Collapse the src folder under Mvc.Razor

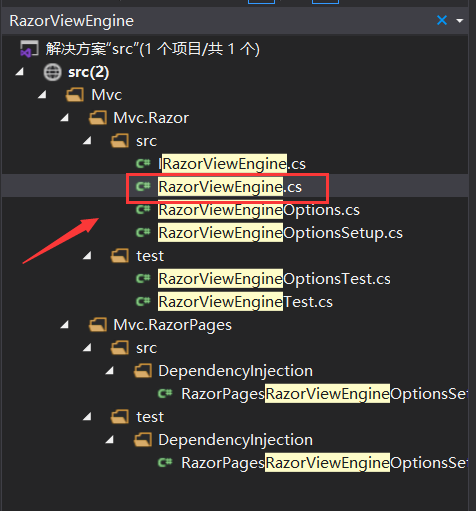87,141
